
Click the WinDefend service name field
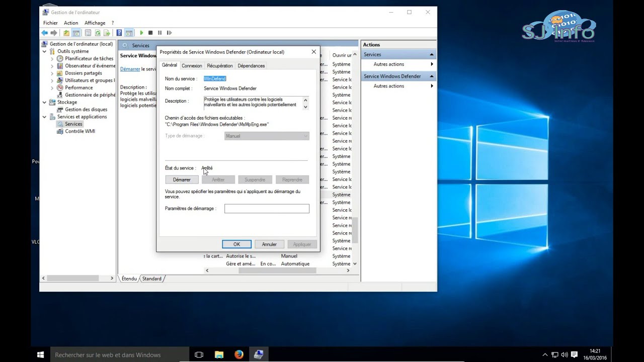click(x=215, y=78)
